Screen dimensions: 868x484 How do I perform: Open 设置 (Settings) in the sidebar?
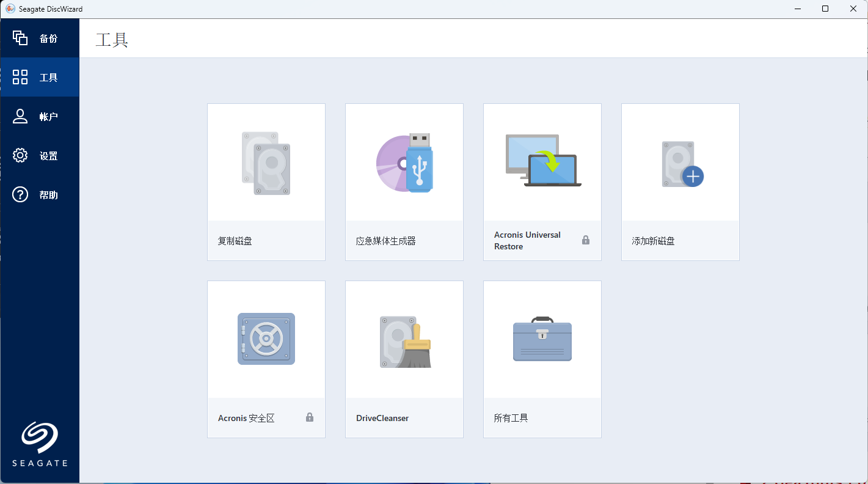(x=40, y=155)
